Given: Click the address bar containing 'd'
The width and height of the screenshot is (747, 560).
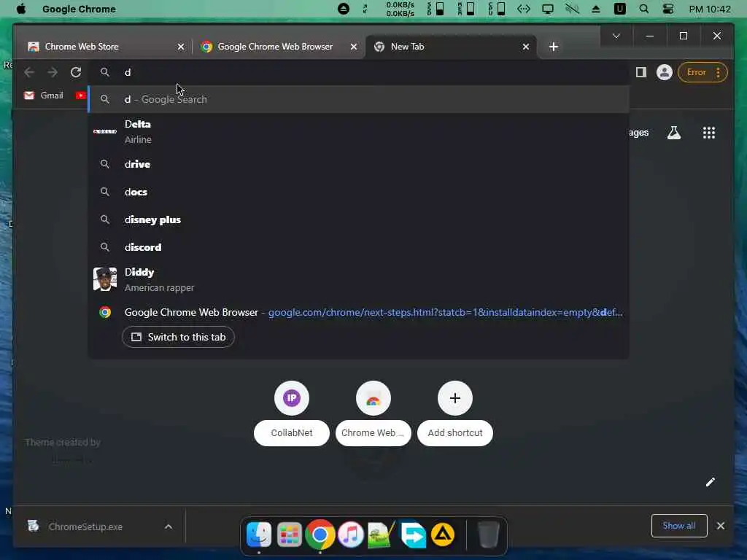Looking at the screenshot, I should (x=358, y=72).
